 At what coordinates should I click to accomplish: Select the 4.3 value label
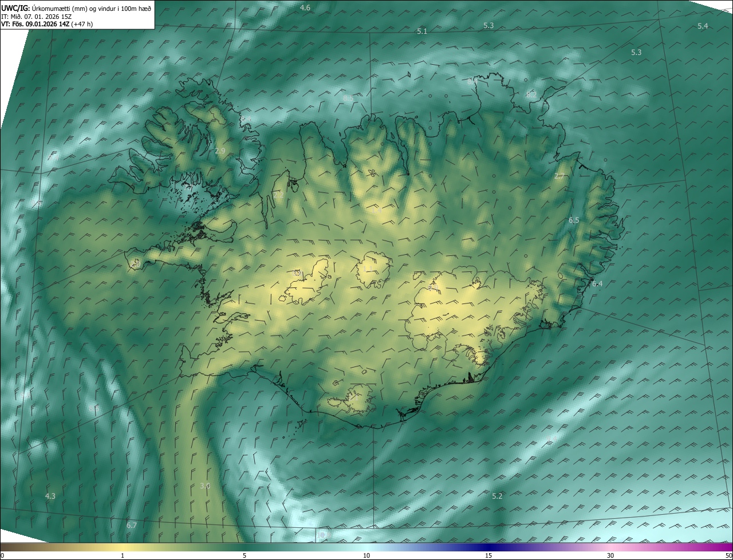pos(50,496)
